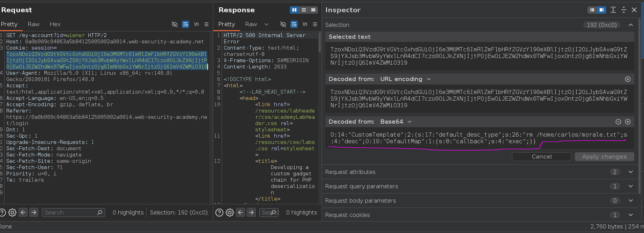Open search settings gear below Response panel
Viewport: 644px width, 233px height.
(230, 212)
